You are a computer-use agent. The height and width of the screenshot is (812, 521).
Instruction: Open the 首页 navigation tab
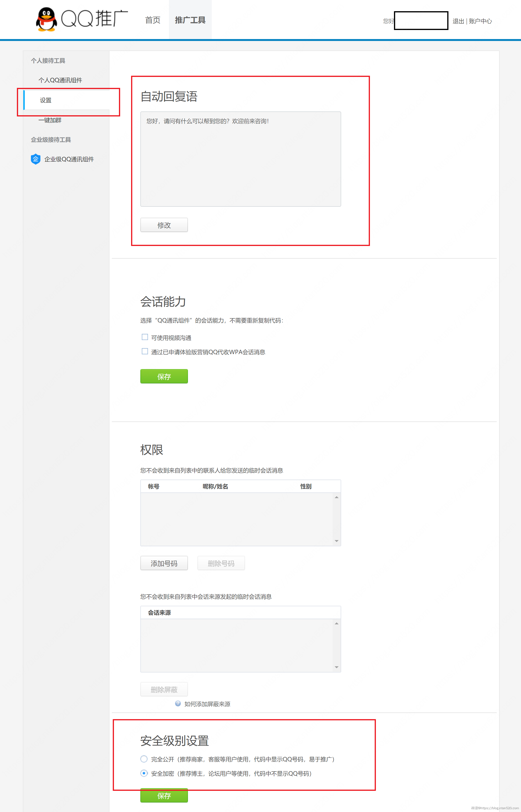point(152,20)
